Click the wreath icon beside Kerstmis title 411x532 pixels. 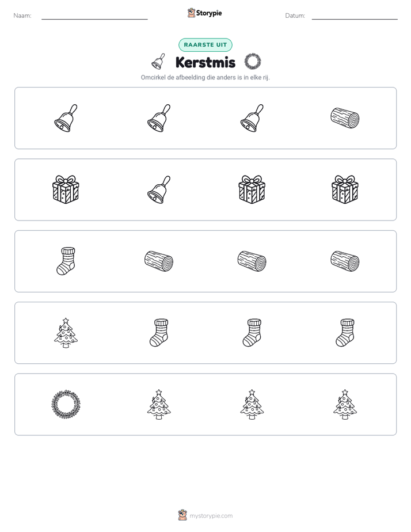click(x=253, y=62)
